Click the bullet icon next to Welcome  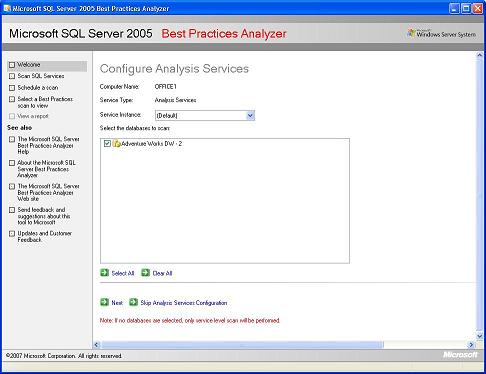(x=12, y=65)
